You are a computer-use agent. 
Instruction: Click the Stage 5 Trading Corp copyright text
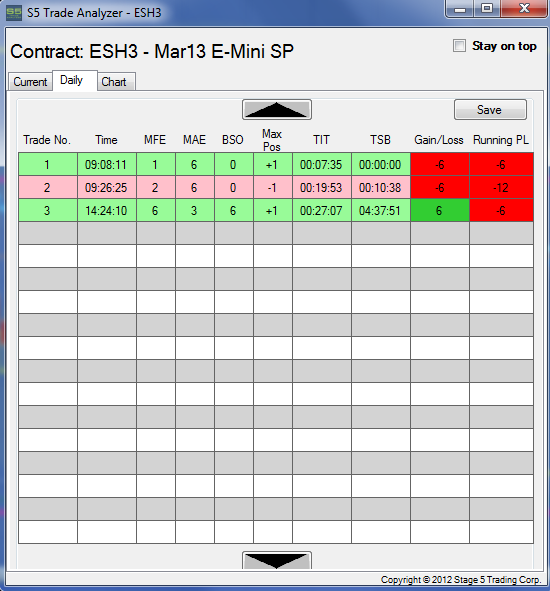pyautogui.click(x=461, y=579)
